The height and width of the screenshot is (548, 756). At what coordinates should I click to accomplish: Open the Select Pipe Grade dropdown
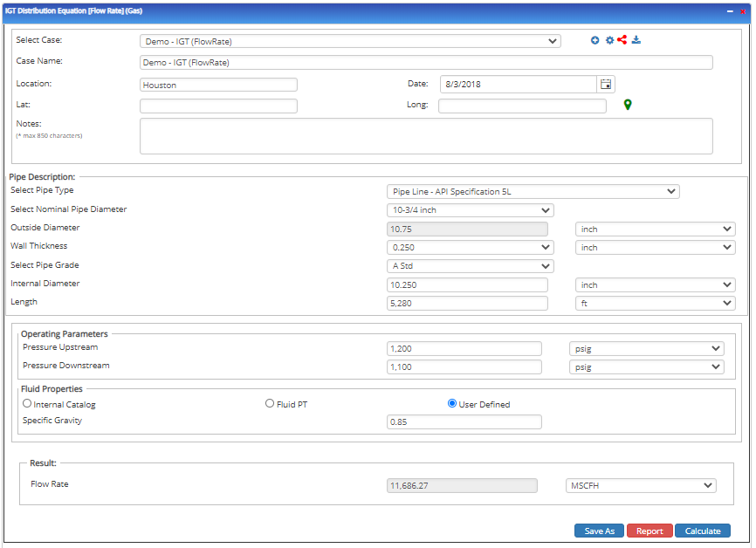click(470, 266)
